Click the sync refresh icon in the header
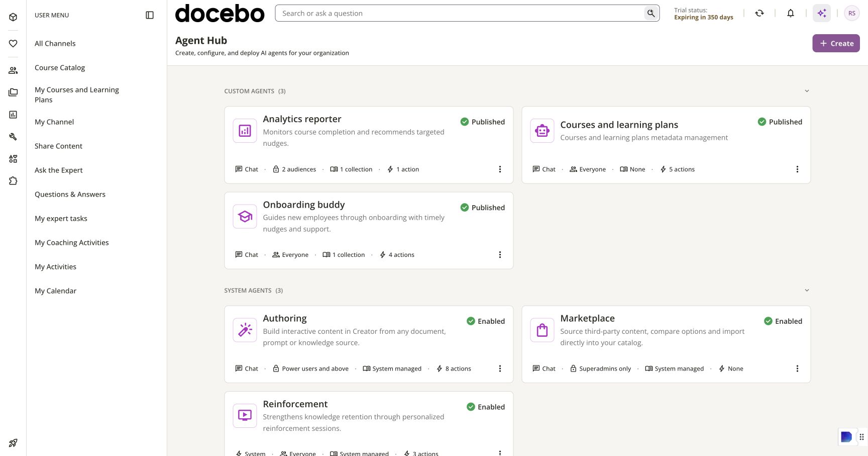The width and height of the screenshot is (868, 456). [x=759, y=13]
